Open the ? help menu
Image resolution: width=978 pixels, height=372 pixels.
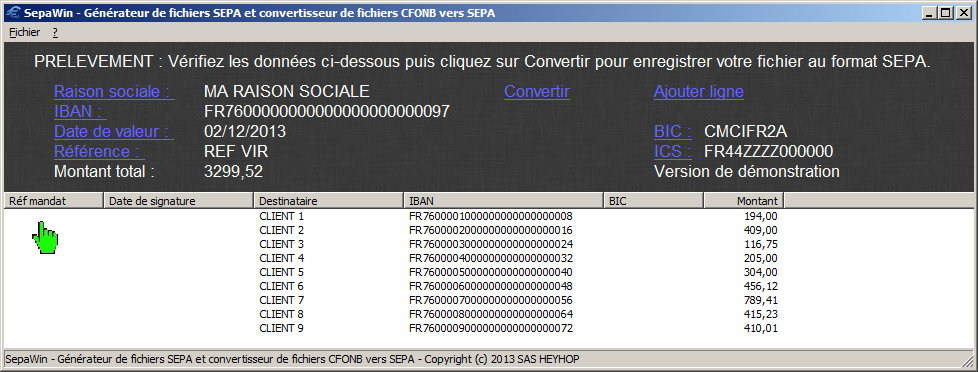click(x=55, y=32)
